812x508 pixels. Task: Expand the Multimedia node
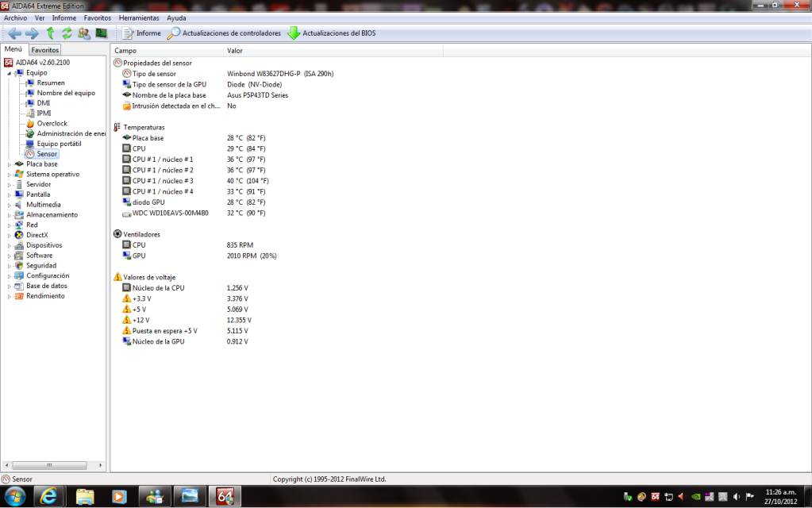pos(10,206)
